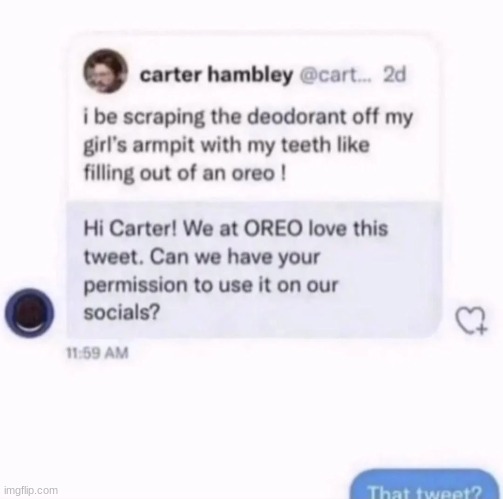The height and width of the screenshot is (499, 503).
Task: Select the line 'tweet. Can we have your'
Action: [x=202, y=257]
